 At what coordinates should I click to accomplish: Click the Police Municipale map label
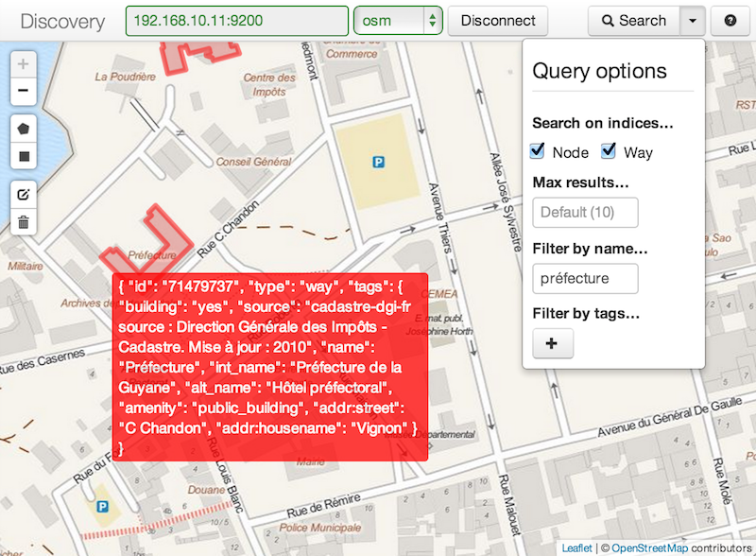[320, 528]
